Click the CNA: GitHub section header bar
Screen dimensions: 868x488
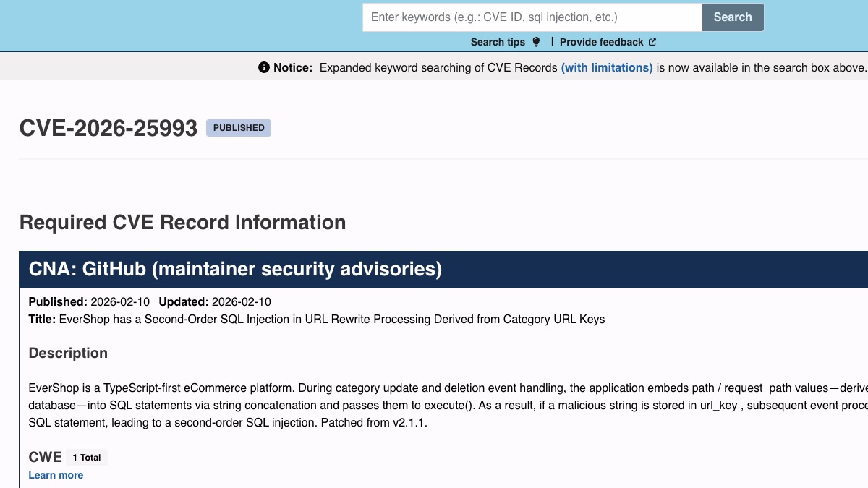(434, 269)
